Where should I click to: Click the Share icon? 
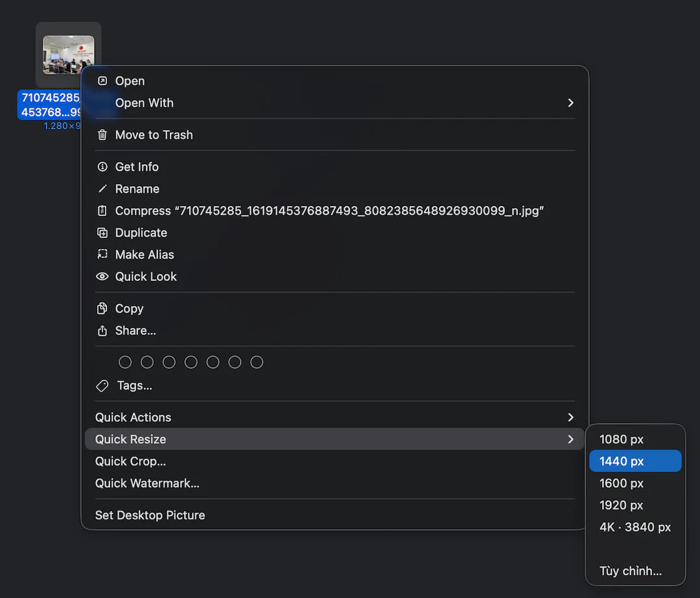click(x=102, y=331)
